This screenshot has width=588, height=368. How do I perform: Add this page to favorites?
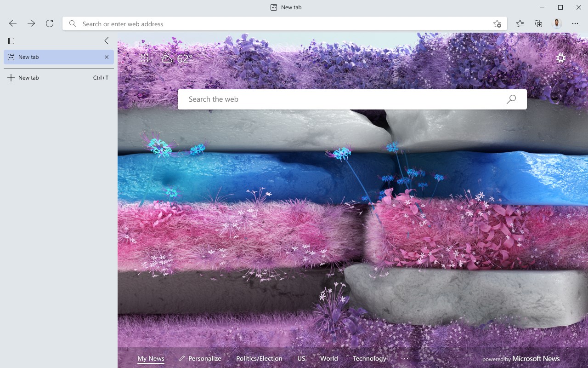(497, 24)
